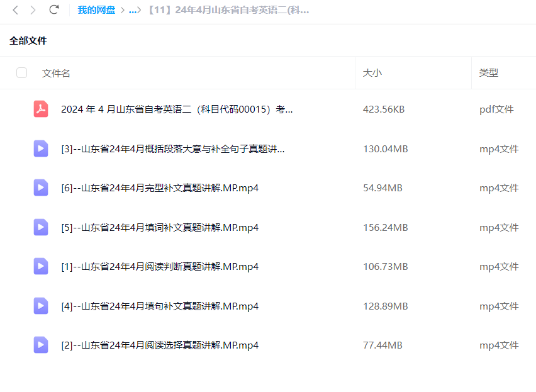Click the 128.89MB size value

(x=385, y=306)
